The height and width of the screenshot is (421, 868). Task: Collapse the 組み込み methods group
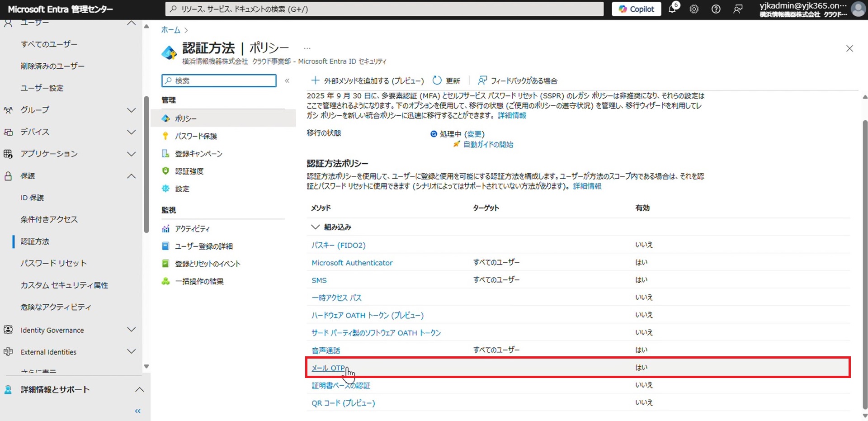coord(315,227)
